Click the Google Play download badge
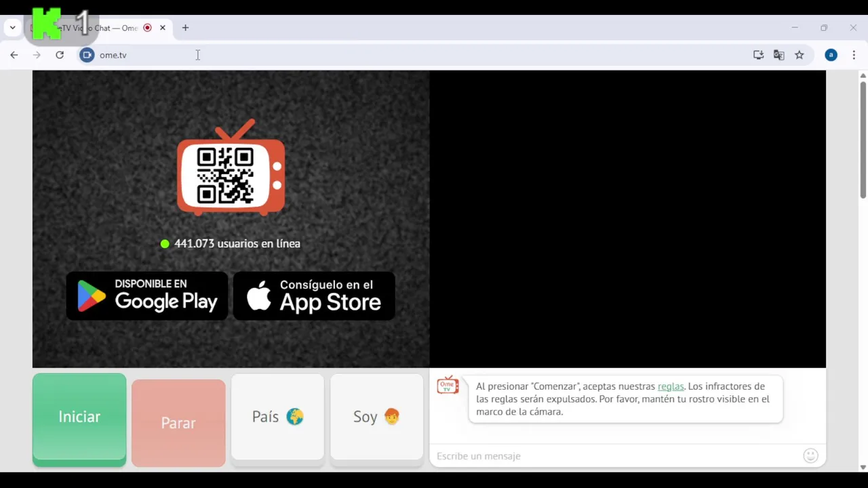 coord(147,296)
